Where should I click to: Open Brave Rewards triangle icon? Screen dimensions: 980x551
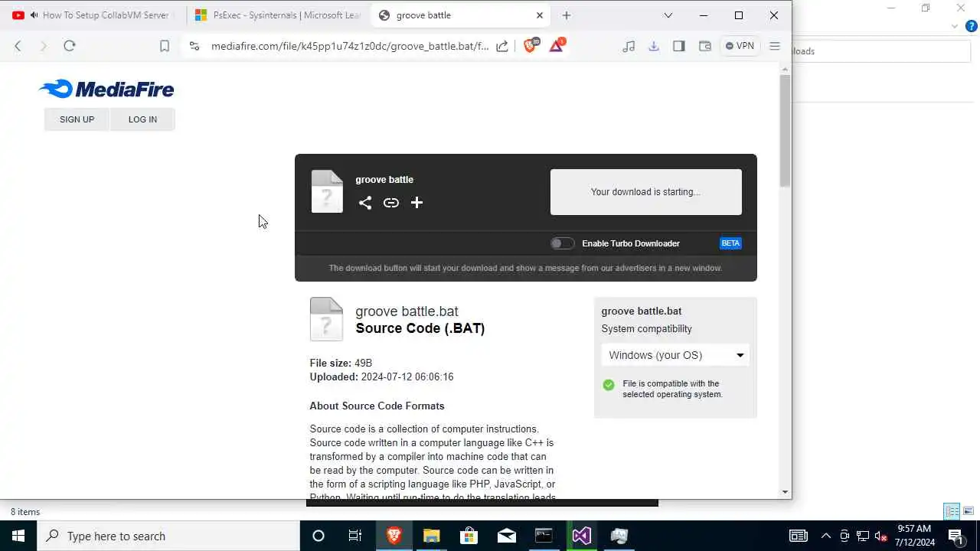click(x=557, y=45)
